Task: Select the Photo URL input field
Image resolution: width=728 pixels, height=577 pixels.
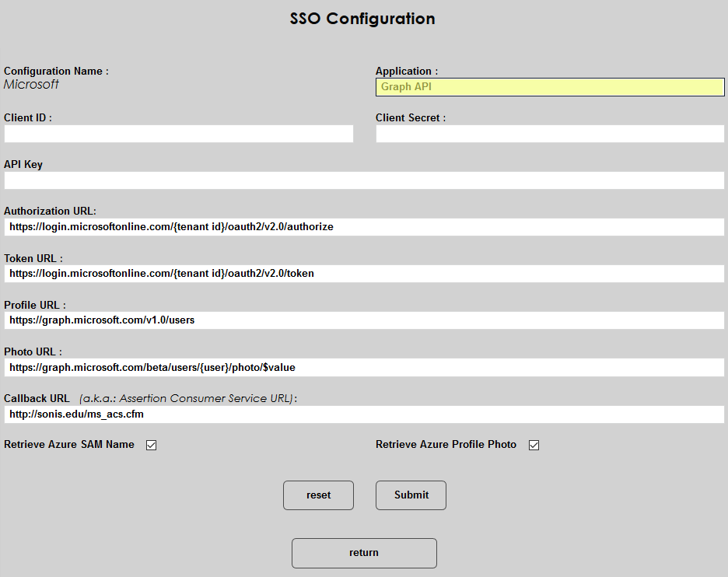Action: (364, 367)
